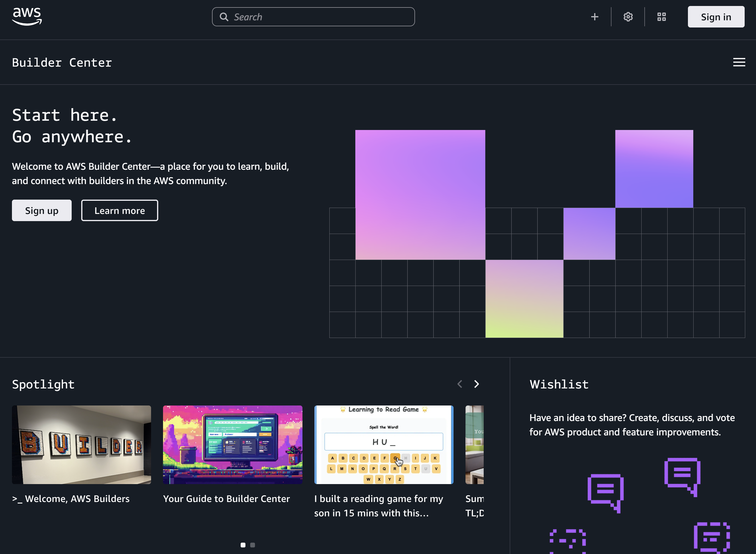756x554 pixels.
Task: Click the Sign in button
Action: pos(716,17)
